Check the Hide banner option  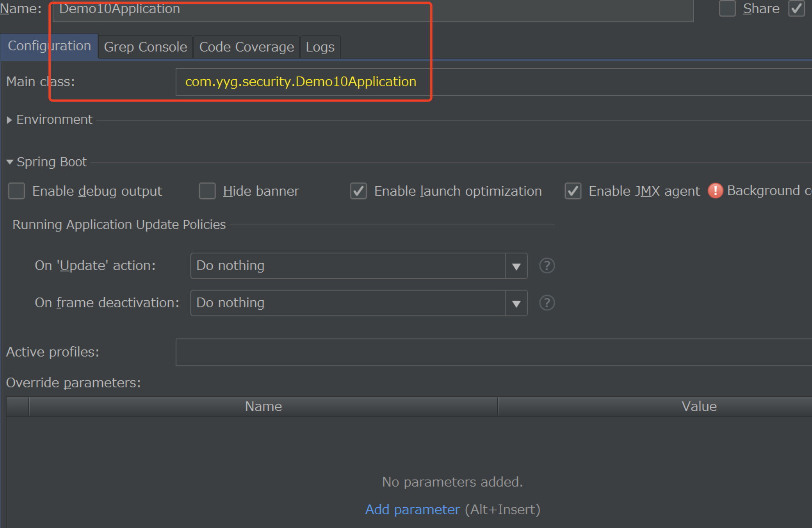(x=207, y=191)
